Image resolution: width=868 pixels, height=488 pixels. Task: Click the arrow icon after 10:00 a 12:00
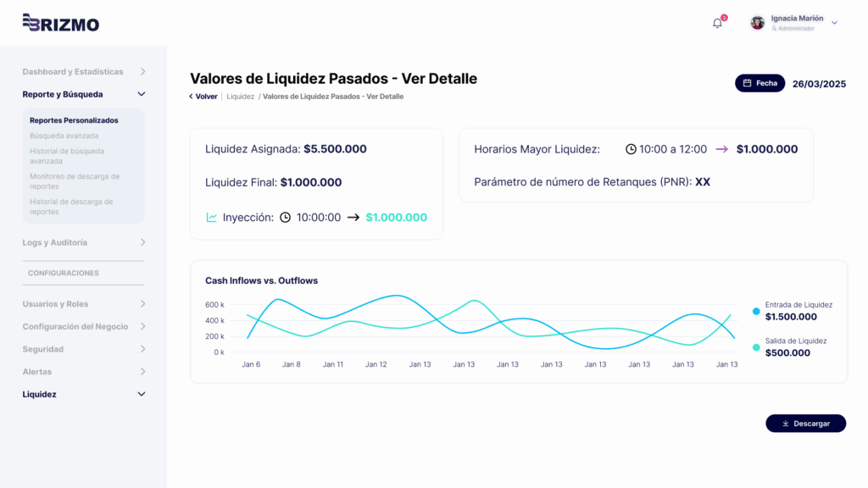(x=725, y=149)
